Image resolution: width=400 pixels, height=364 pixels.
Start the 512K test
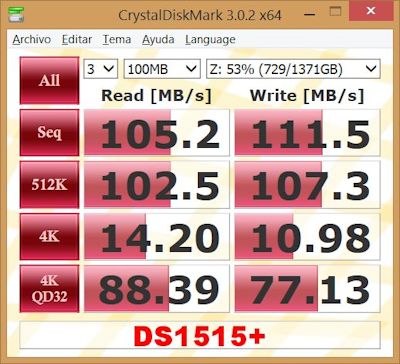pyautogui.click(x=49, y=184)
